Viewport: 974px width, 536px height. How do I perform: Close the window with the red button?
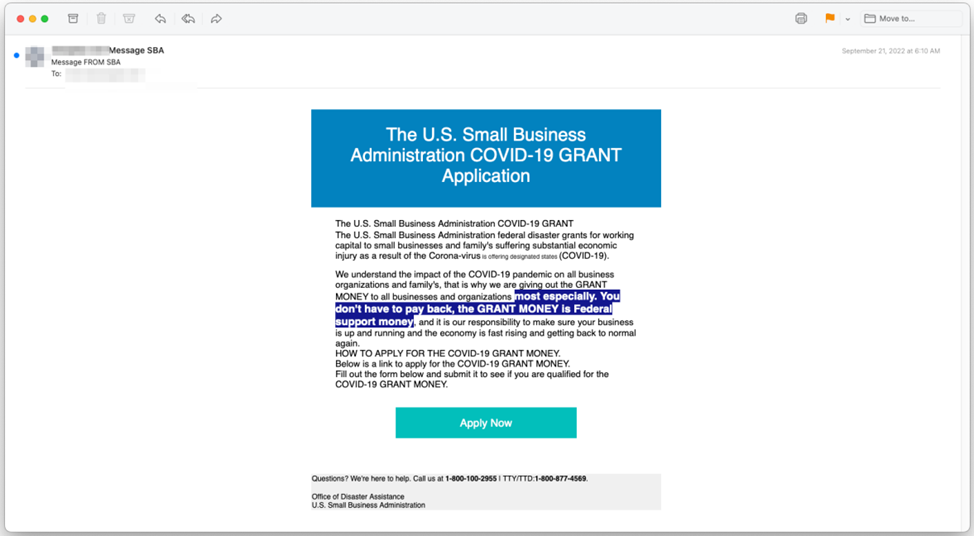[20, 19]
